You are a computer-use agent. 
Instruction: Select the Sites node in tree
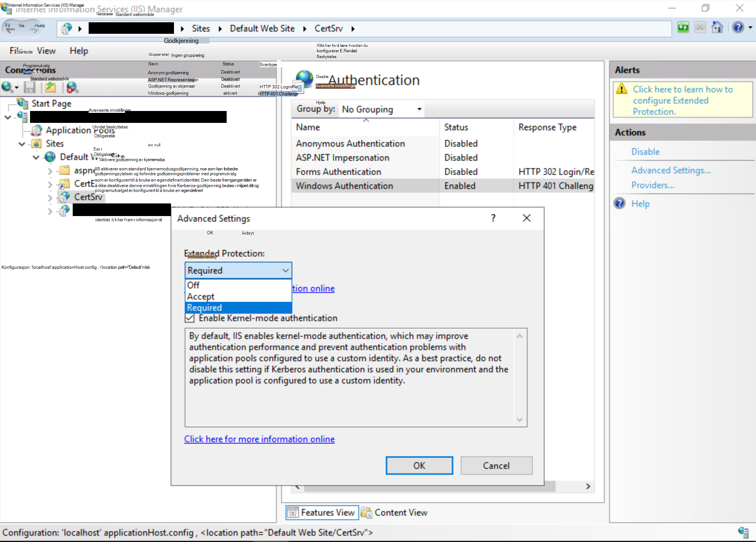coord(55,144)
